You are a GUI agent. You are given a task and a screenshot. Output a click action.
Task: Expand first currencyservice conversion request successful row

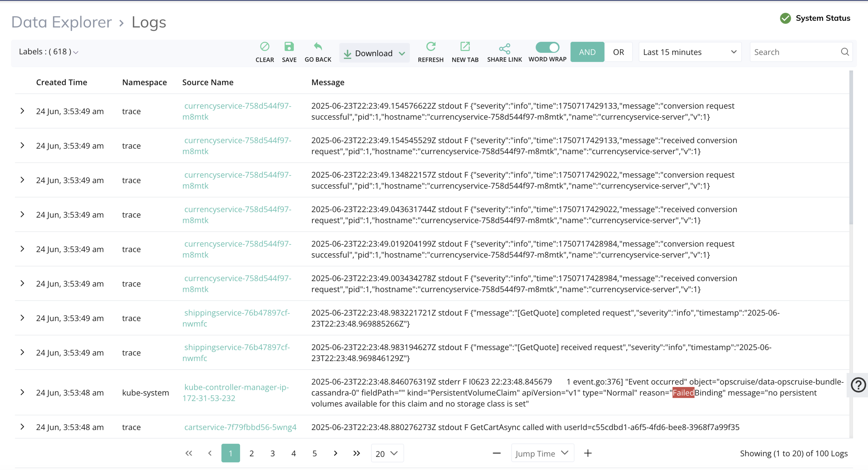click(22, 111)
